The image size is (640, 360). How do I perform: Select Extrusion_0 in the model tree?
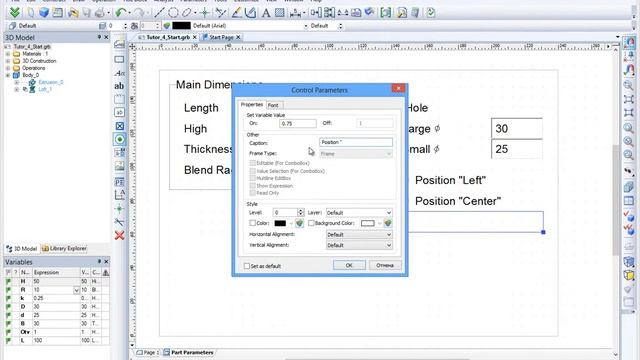(x=51, y=82)
